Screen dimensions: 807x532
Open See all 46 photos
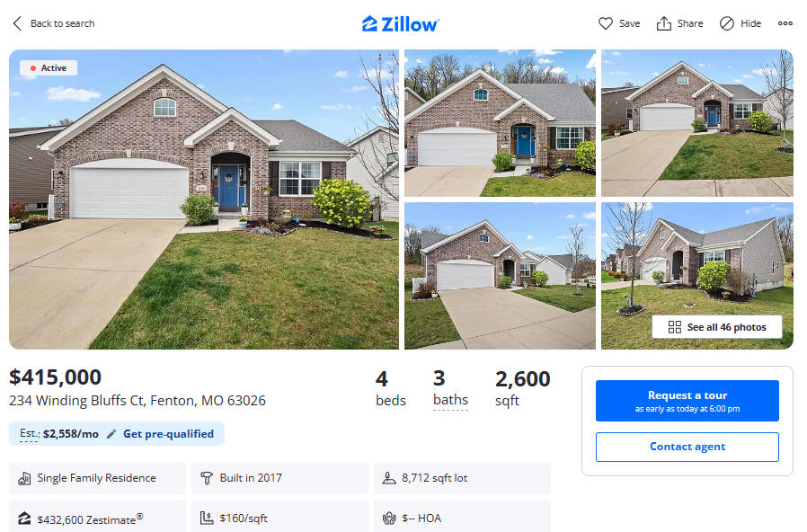[x=717, y=327]
